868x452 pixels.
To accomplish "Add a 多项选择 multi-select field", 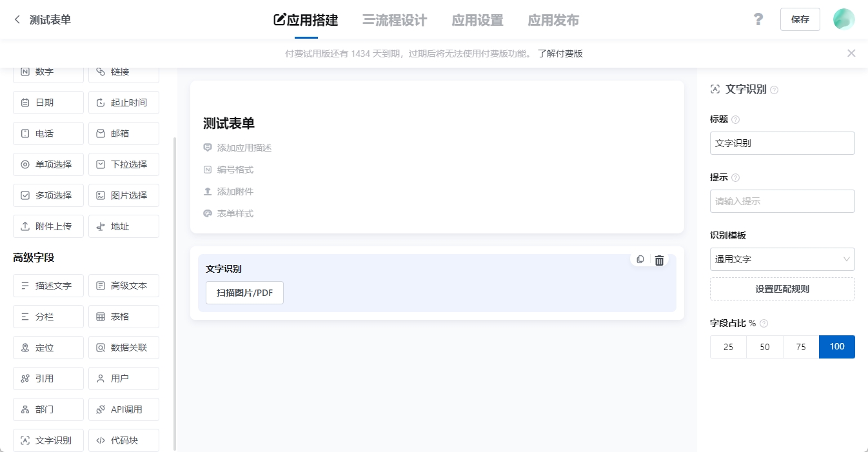I will (48, 195).
